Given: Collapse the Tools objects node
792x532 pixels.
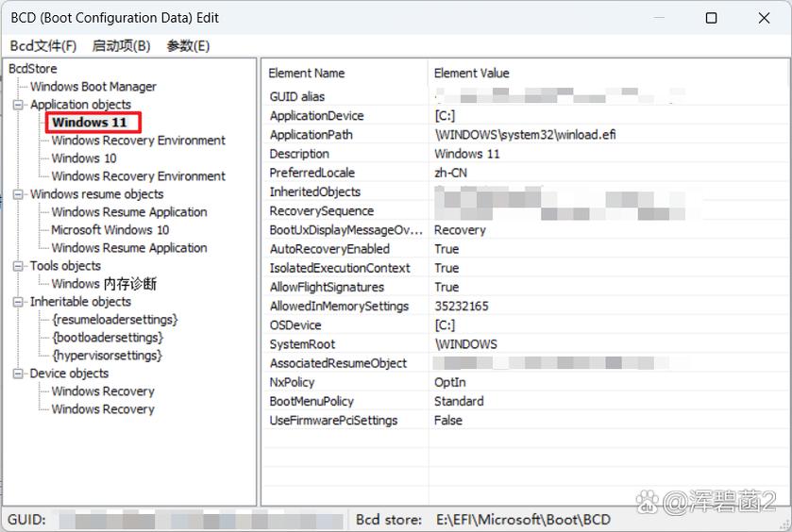Looking at the screenshot, I should point(18,266).
